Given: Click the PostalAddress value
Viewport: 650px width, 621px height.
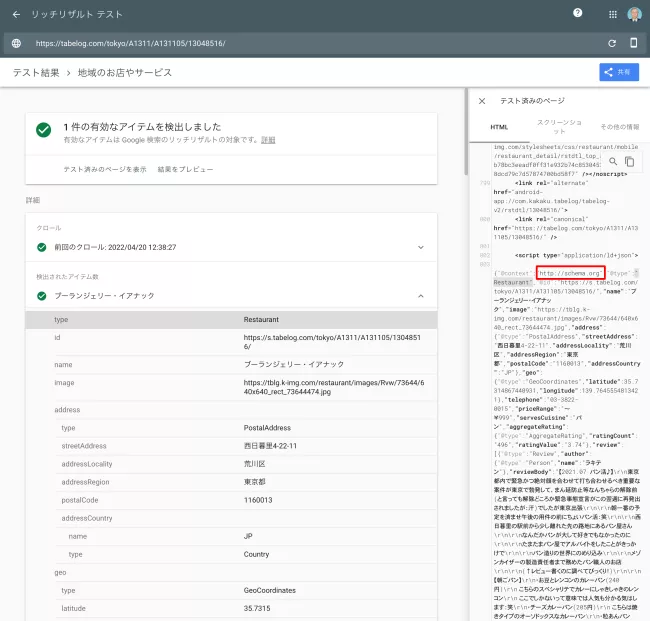Looking at the screenshot, I should [267, 428].
